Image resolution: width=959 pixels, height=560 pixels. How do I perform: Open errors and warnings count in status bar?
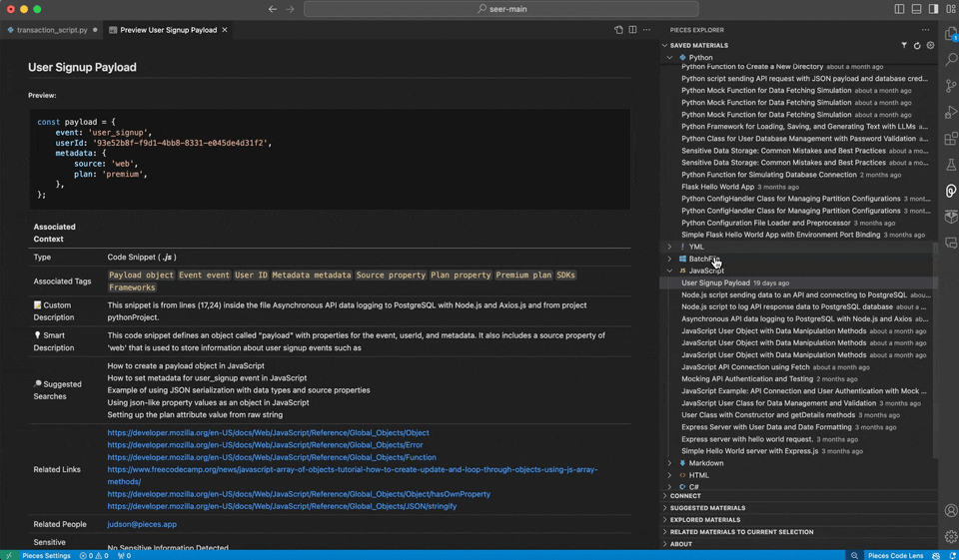click(x=94, y=555)
